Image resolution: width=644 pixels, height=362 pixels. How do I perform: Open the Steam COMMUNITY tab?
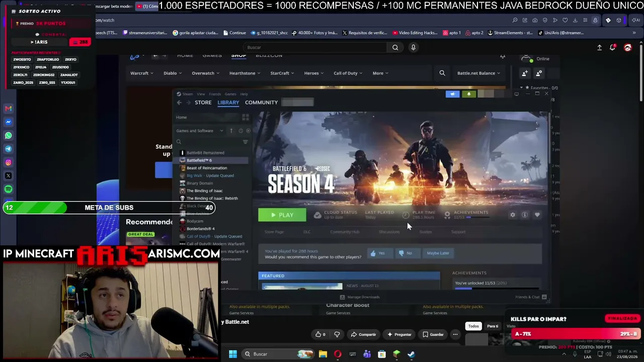[261, 103]
